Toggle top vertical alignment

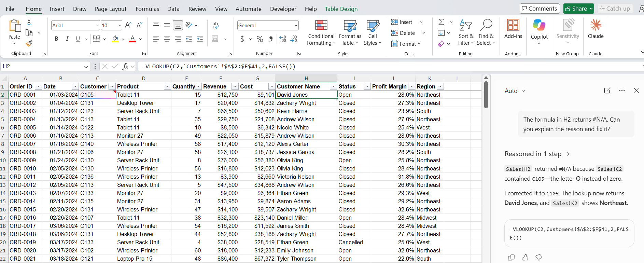click(x=156, y=25)
